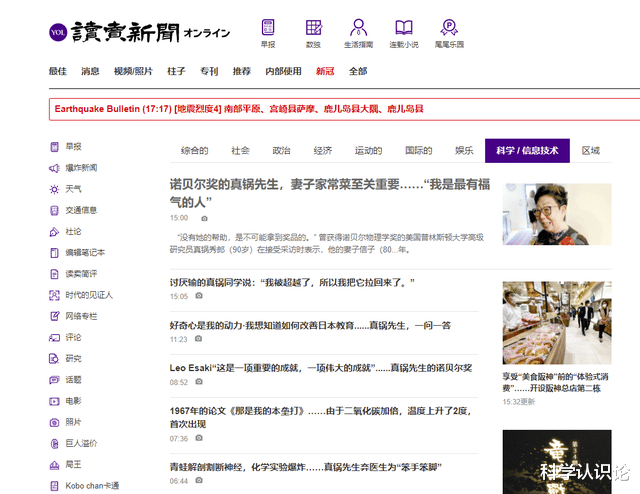Open the 早报 icon in the header
This screenshot has height=494, width=640.
(268, 27)
